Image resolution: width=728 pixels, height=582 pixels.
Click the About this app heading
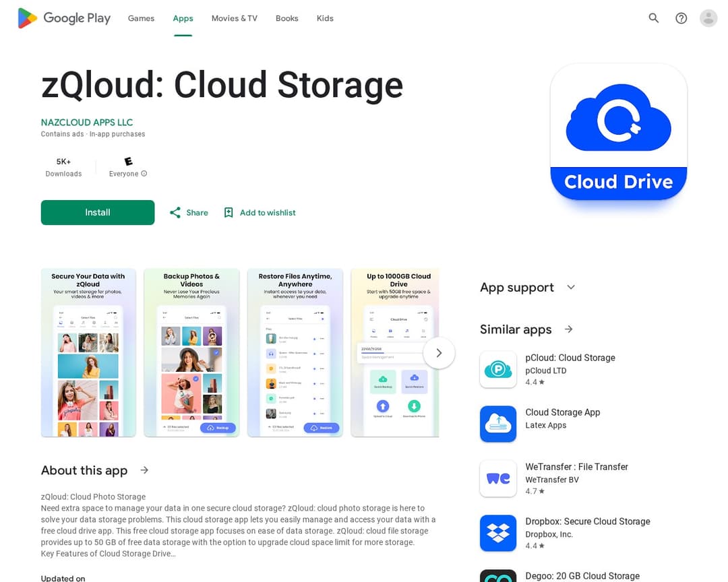(x=84, y=470)
